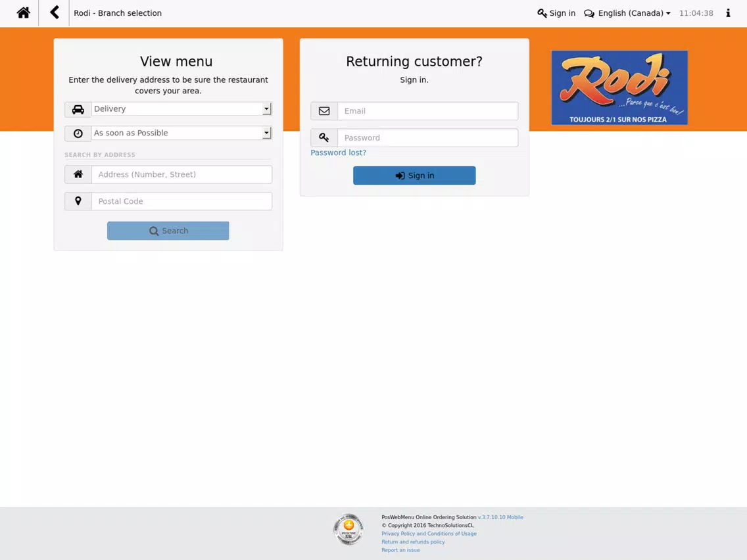Focus the Email input field
This screenshot has height=560, width=747.
click(x=428, y=111)
